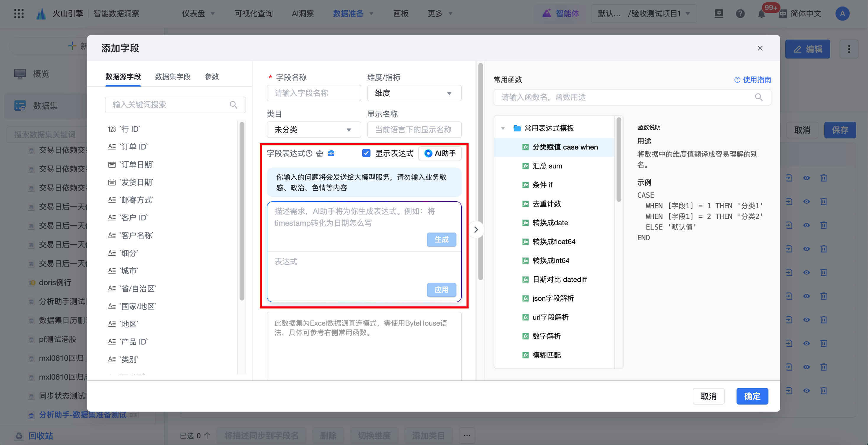Viewport: 868px width, 445px height.
Task: Open the 使用指南 link
Action: (x=752, y=80)
